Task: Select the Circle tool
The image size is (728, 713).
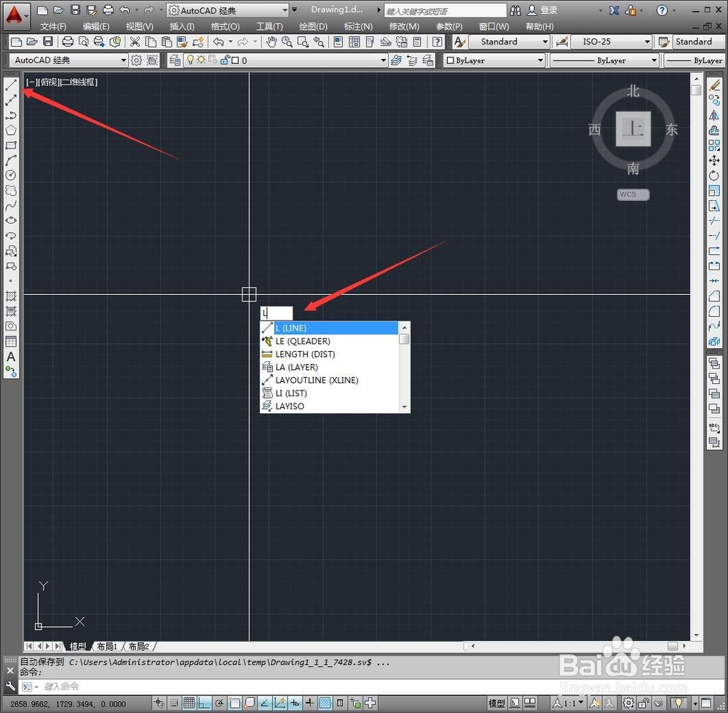Action: (x=11, y=175)
